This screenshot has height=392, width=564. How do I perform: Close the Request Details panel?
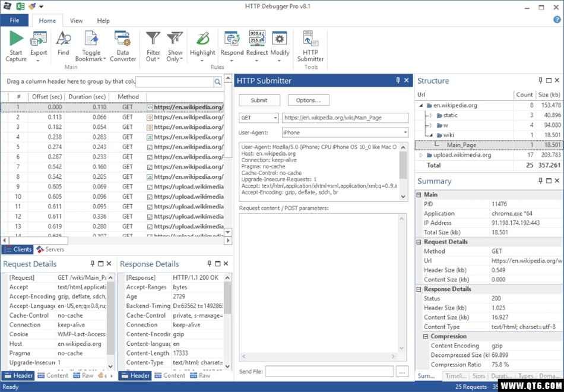pos(109,264)
